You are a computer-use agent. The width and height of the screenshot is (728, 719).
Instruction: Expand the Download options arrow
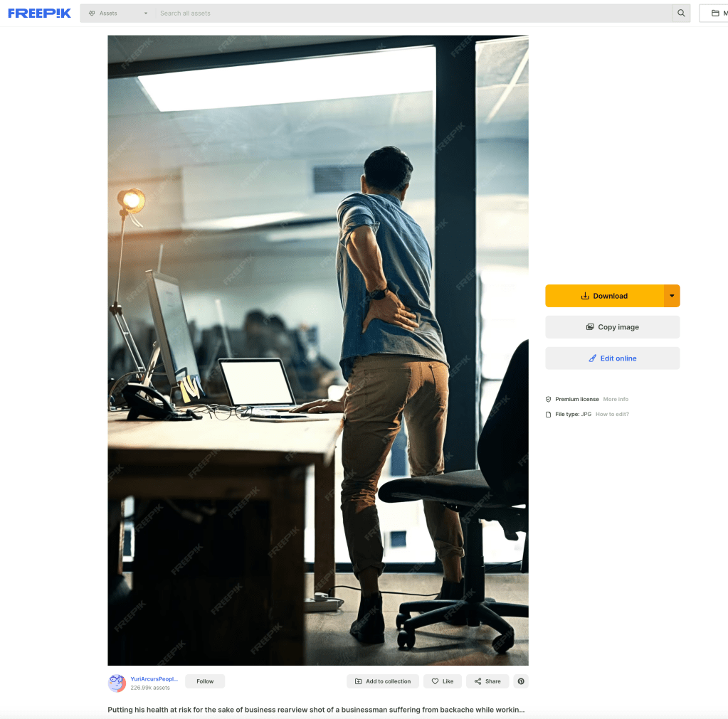pyautogui.click(x=672, y=296)
